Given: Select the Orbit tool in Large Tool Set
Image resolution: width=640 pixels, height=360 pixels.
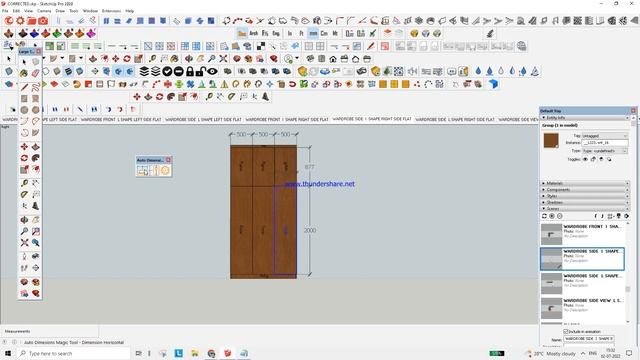Looking at the screenshot, I should click(x=24, y=220).
